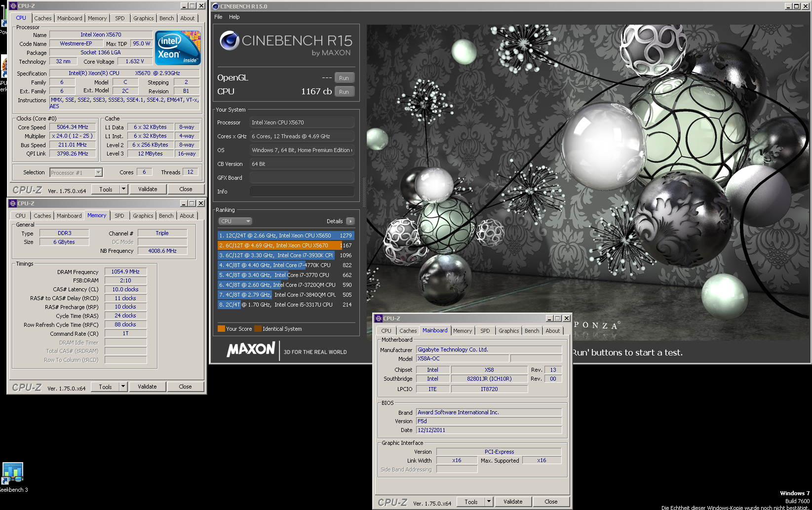Click the Intel Xeon inside logo
This screenshot has width=812, height=510.
pyautogui.click(x=178, y=48)
